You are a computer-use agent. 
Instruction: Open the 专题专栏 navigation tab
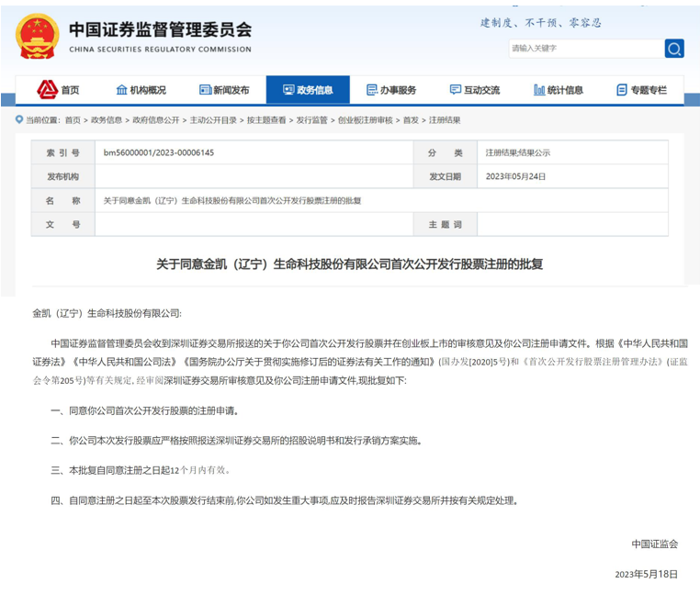coord(642,90)
